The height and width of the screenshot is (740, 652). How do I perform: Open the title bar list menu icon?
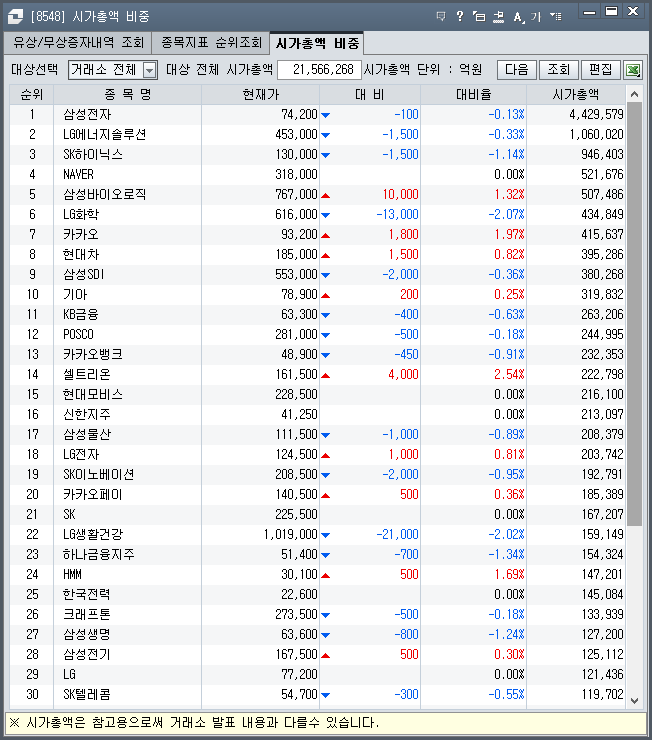click(556, 17)
